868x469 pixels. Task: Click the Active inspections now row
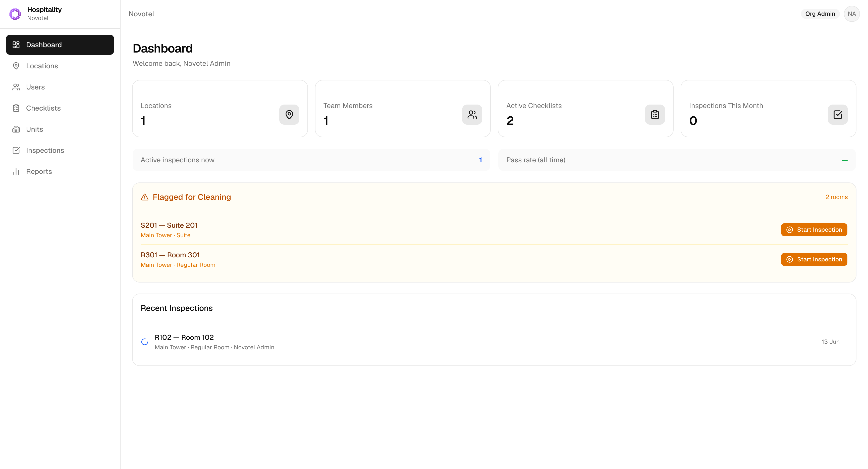311,160
